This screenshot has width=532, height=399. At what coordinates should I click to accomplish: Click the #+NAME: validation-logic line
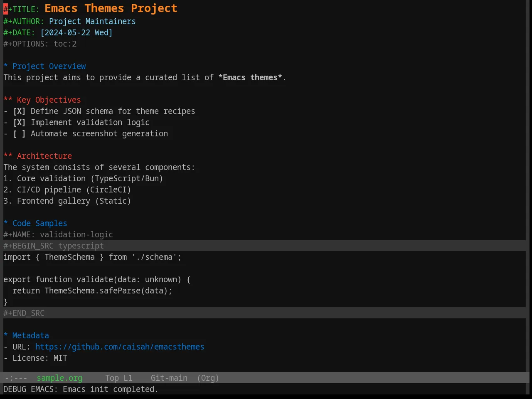point(58,235)
